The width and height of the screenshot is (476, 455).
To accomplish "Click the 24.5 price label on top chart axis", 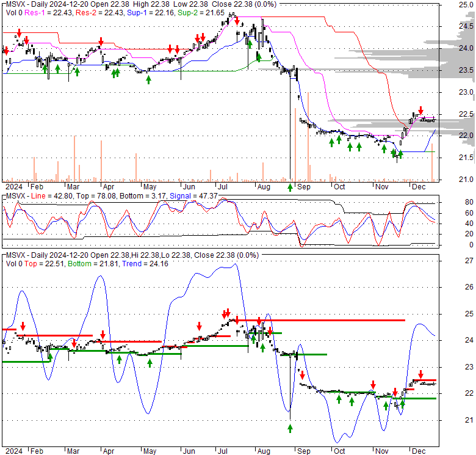I will point(466,26).
